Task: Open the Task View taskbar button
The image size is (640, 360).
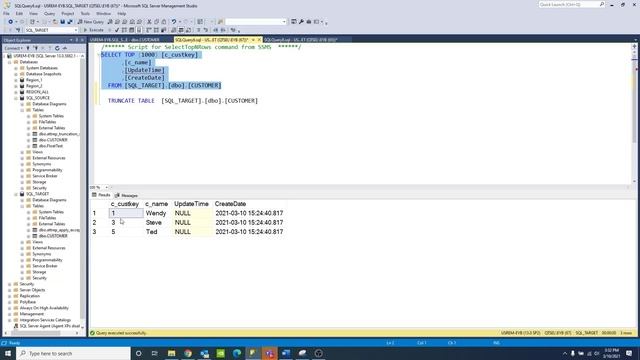Action: [155, 353]
